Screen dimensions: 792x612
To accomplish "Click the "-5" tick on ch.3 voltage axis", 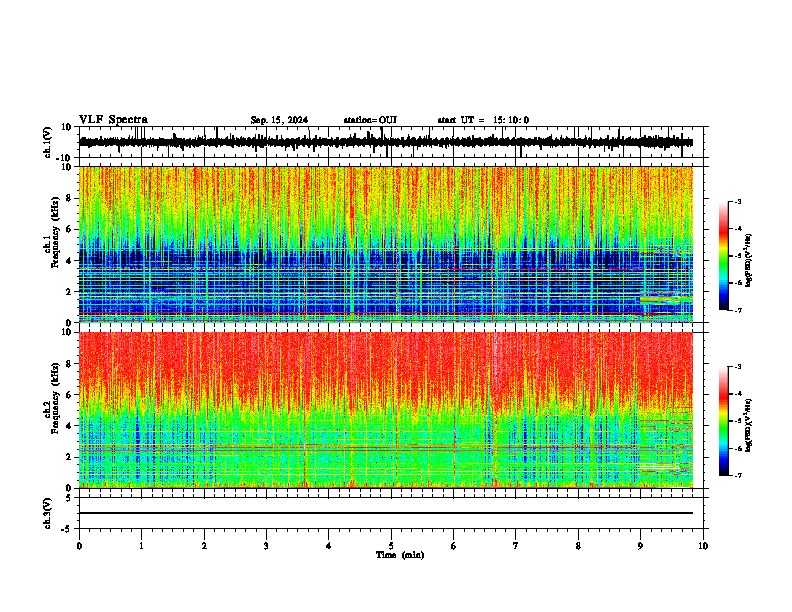I will click(x=67, y=529).
